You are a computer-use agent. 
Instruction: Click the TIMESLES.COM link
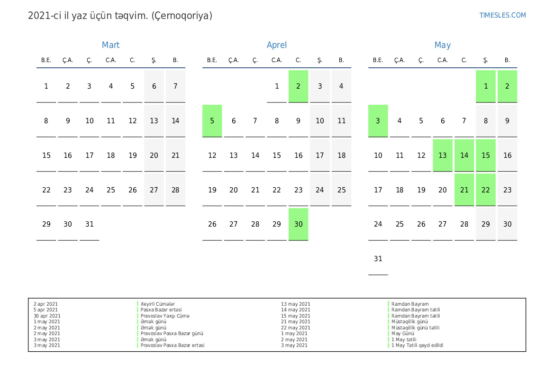pos(502,15)
